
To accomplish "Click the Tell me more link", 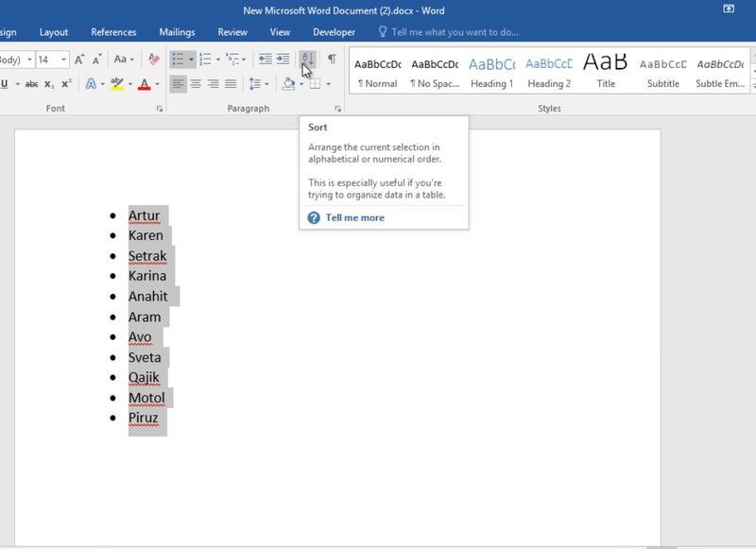I will (x=354, y=217).
